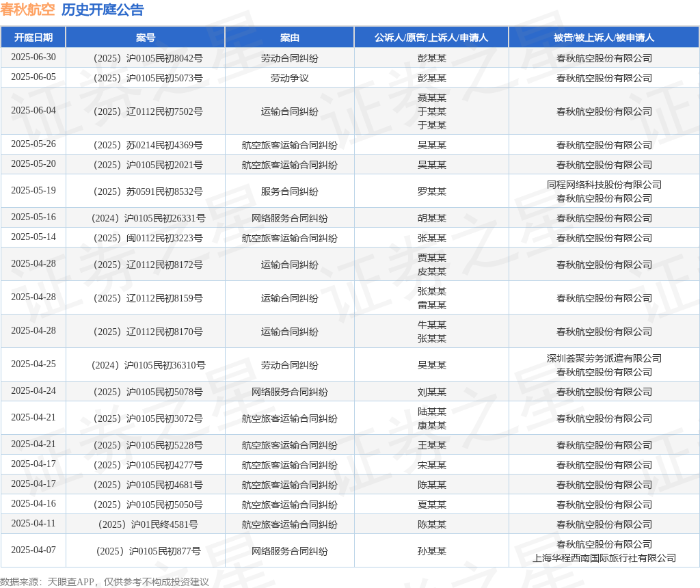The width and height of the screenshot is (700, 588).
Task: Click the 公诉人/原告/上诉人/申请人 column header
Action: coord(431,38)
